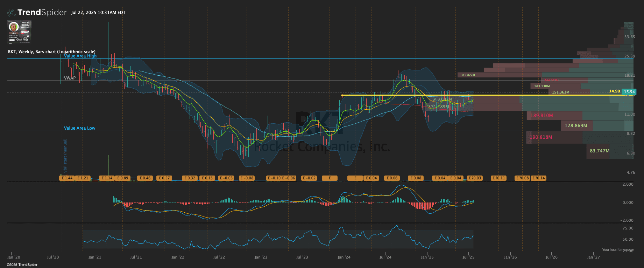Click the -2.000 MACD axis value

627,220
